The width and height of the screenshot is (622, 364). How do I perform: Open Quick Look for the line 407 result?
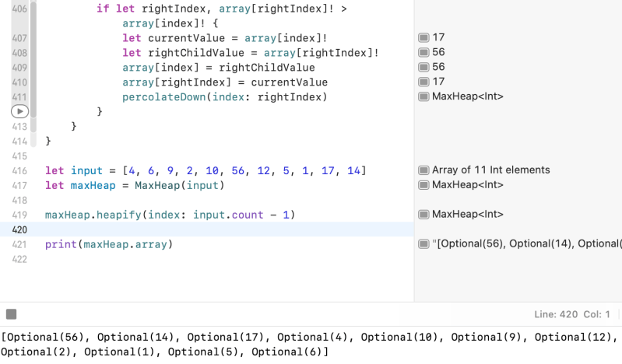[423, 37]
